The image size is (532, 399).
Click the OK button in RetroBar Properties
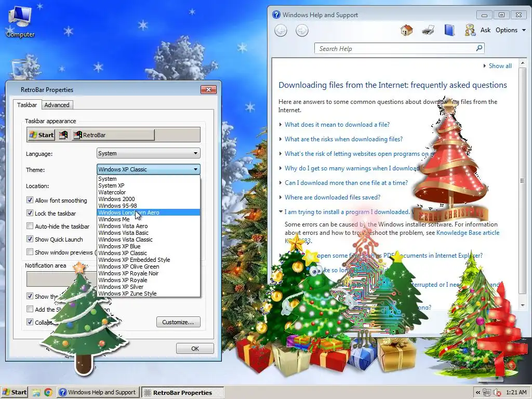195,349
